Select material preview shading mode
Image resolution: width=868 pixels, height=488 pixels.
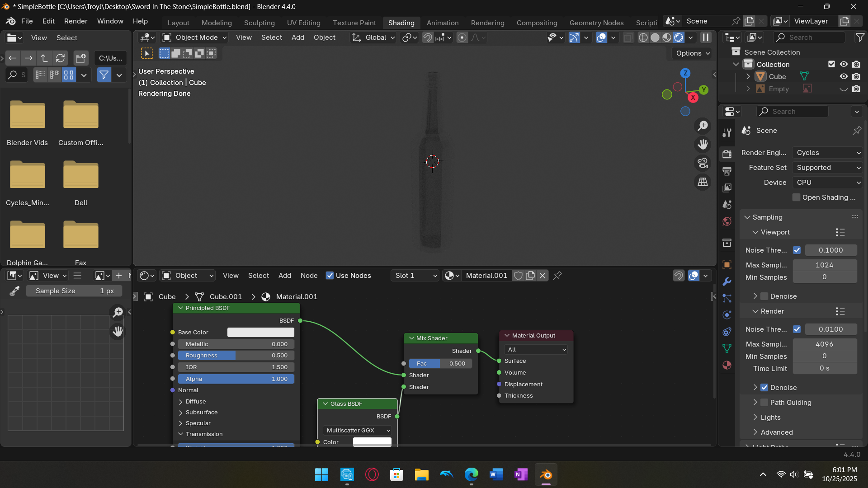(667, 38)
